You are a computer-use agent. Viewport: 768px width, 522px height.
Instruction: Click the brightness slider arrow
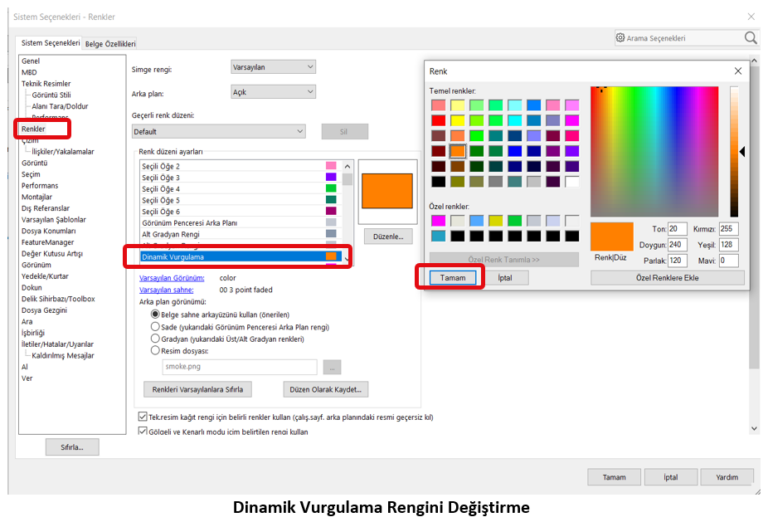(x=742, y=152)
